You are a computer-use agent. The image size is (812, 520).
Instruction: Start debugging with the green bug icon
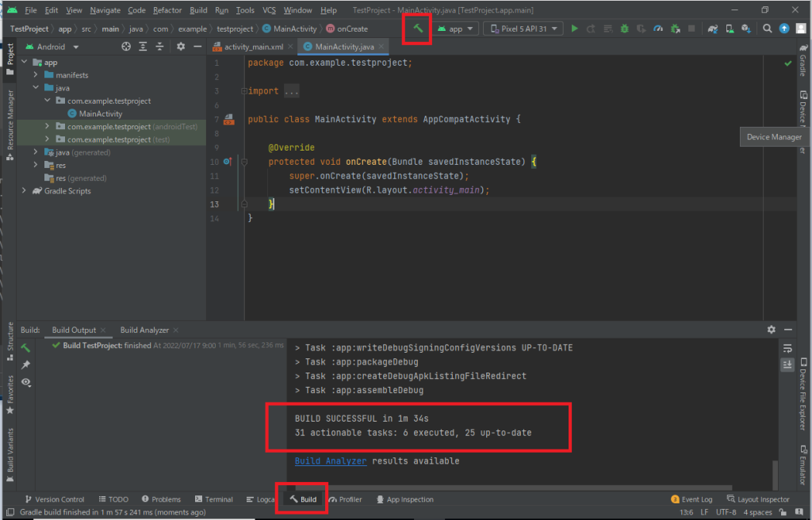[625, 29]
